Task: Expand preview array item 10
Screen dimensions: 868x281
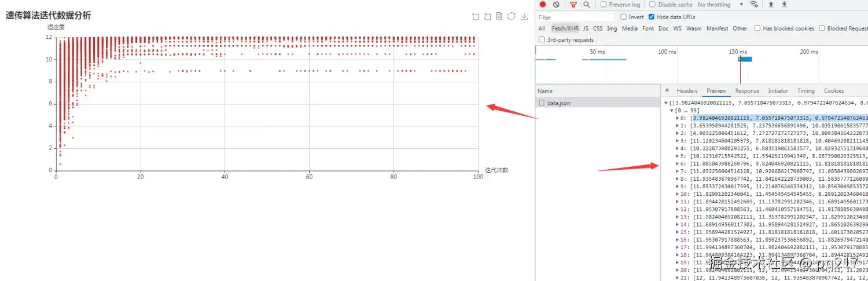Action: click(678, 194)
